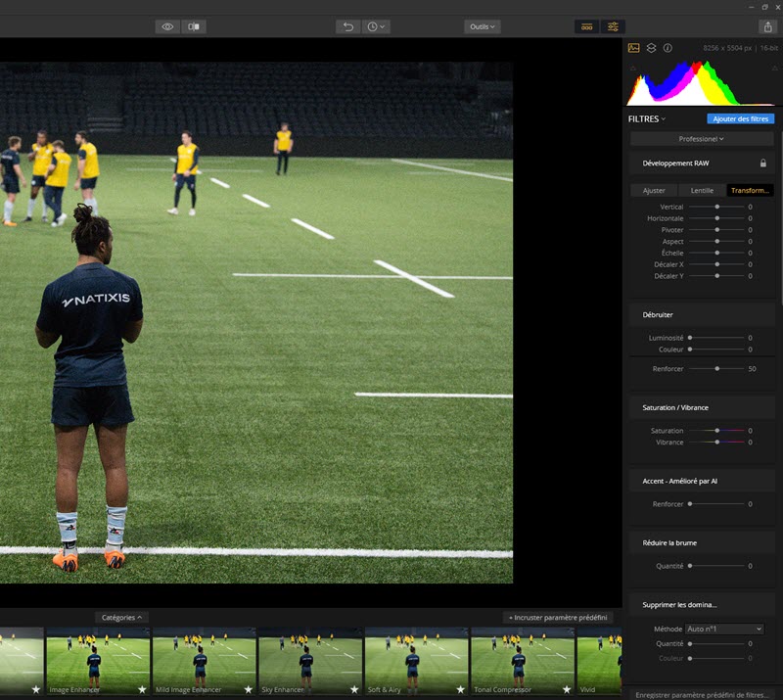Screen dimensions: 783x700
Task: Click Ajouter des filtres button
Action: coord(740,118)
